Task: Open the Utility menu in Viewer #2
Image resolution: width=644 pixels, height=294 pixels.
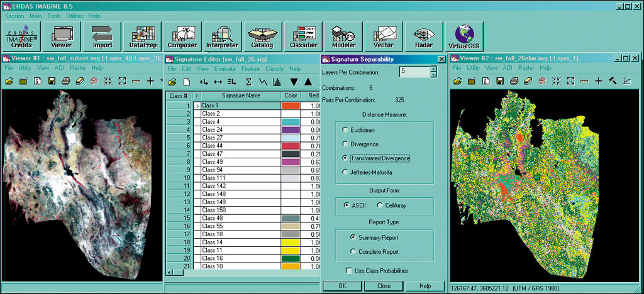Action: [x=473, y=68]
